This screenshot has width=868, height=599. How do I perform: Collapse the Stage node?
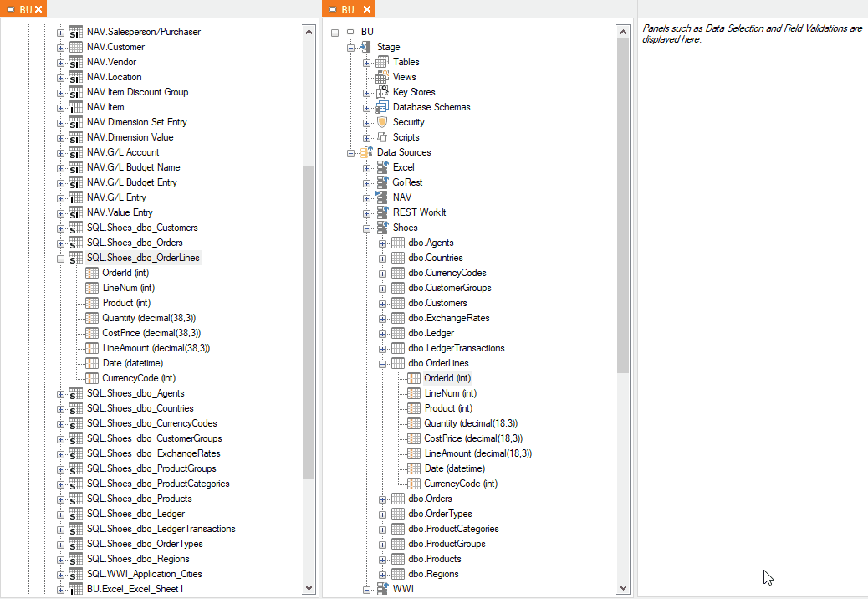pos(350,48)
